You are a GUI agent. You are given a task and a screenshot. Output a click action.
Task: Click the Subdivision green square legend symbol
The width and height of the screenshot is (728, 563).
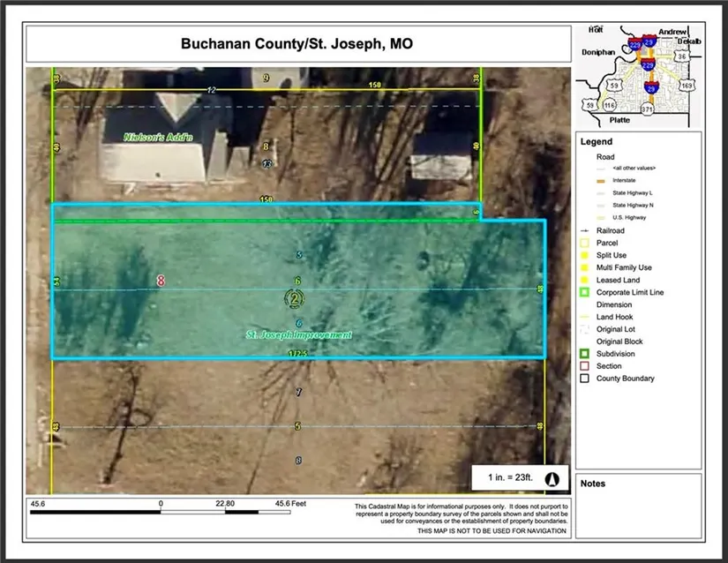click(585, 354)
